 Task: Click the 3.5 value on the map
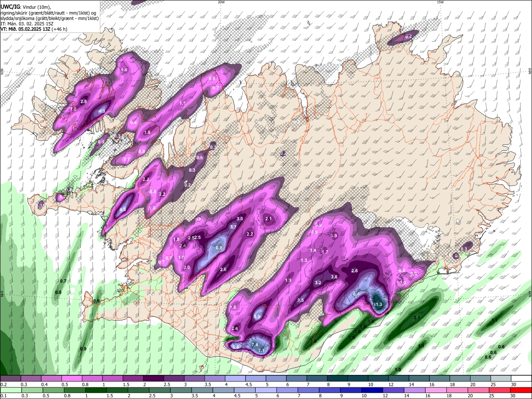click(300, 300)
